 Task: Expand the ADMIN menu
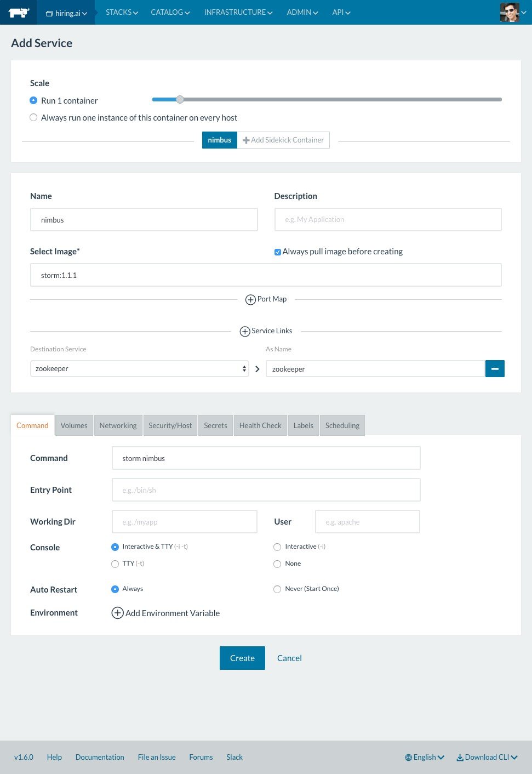tap(302, 12)
